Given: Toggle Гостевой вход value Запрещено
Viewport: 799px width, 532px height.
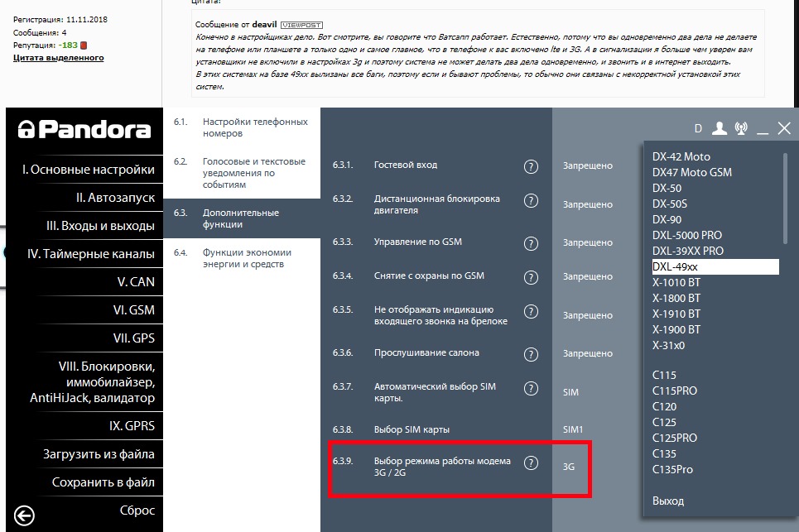Looking at the screenshot, I should pyautogui.click(x=588, y=165).
